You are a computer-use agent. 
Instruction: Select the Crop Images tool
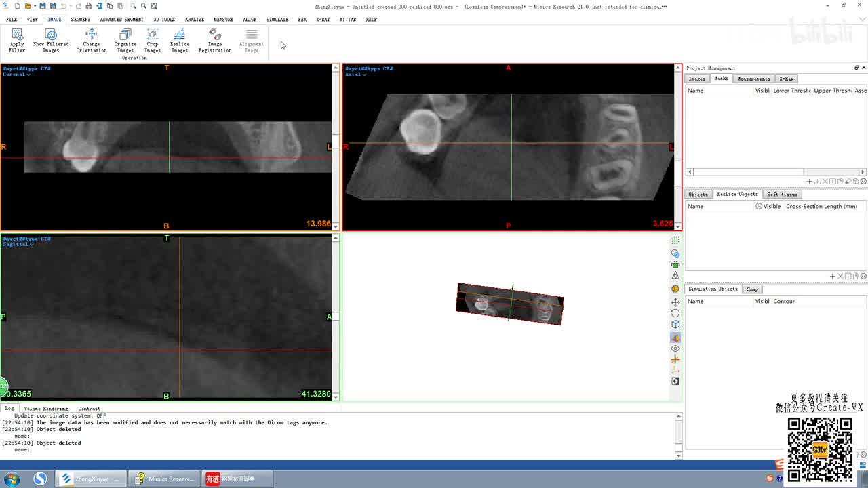(x=153, y=41)
